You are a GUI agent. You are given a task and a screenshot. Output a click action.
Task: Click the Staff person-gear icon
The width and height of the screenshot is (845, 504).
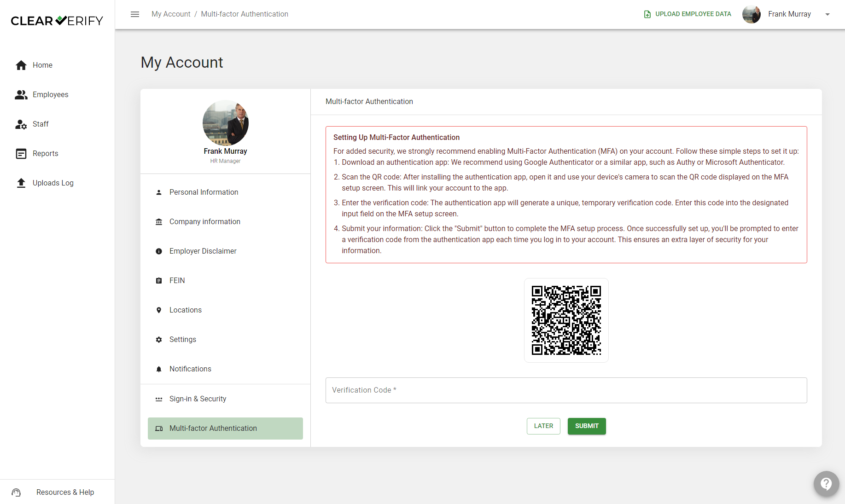pos(21,124)
